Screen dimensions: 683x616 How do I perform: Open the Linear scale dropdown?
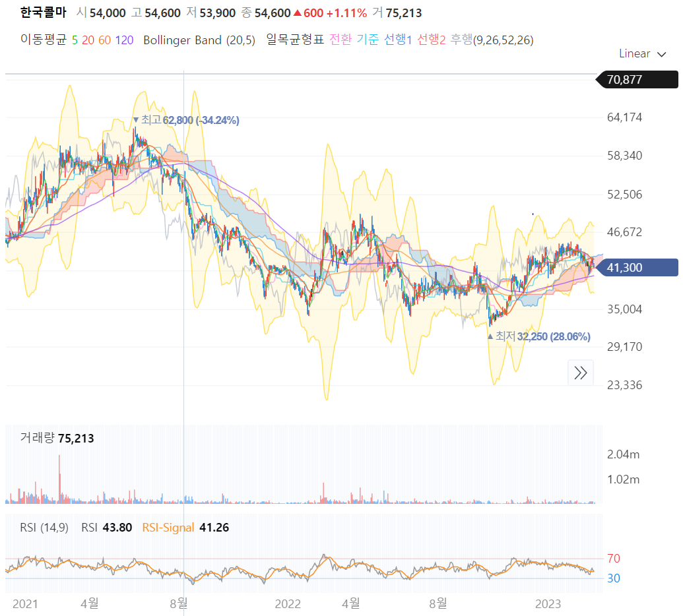(x=643, y=53)
